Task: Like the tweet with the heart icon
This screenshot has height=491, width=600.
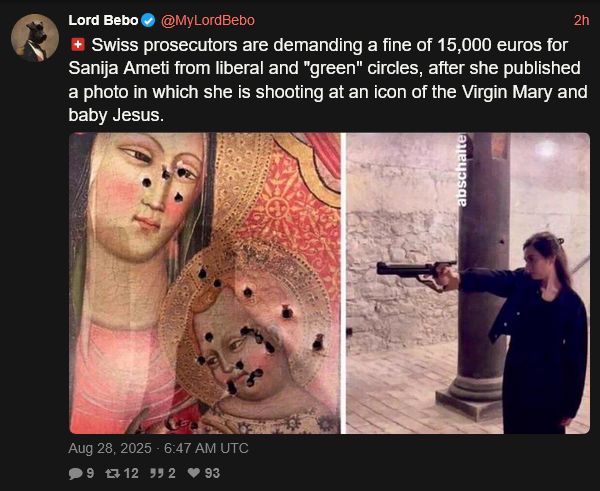Action: [x=194, y=473]
